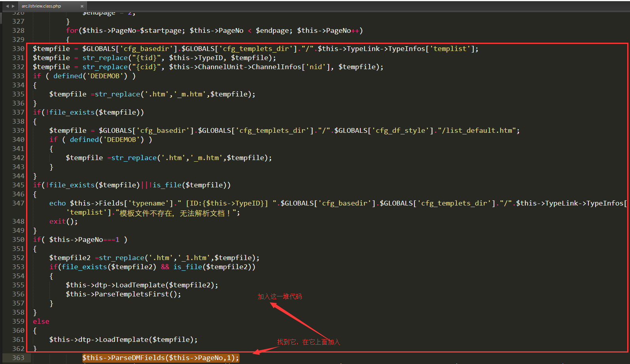Image resolution: width=630 pixels, height=364 pixels.
Task: Click line number 350 in gutter
Action: (x=18, y=240)
